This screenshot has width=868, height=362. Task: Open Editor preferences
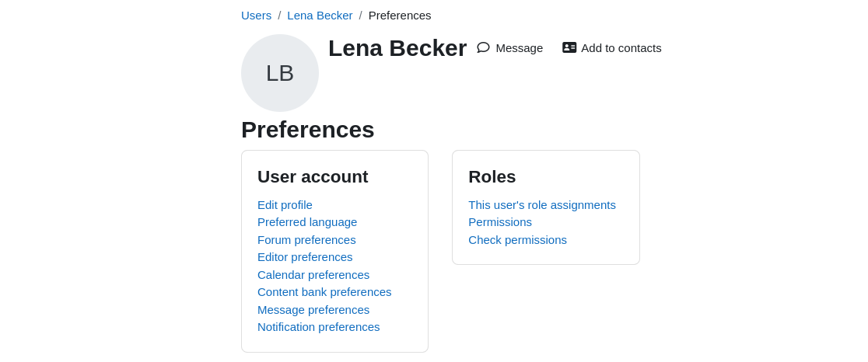pyautogui.click(x=305, y=257)
